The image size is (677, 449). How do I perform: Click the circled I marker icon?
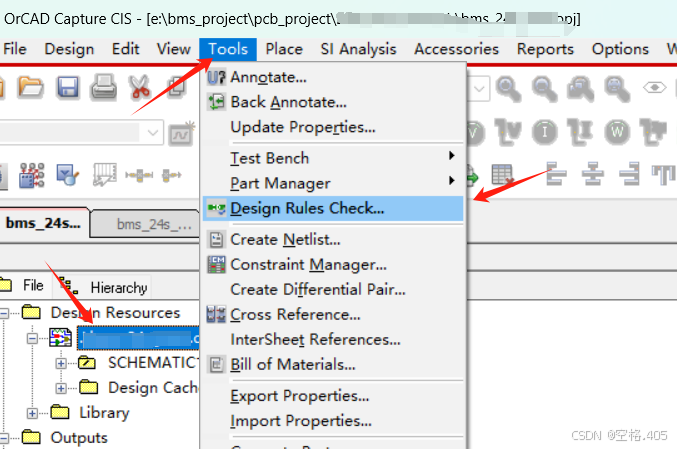click(x=544, y=132)
